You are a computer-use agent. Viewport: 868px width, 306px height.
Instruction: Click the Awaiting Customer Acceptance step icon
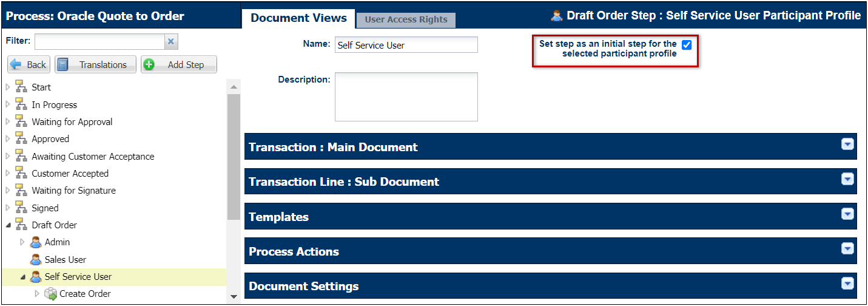click(x=21, y=156)
